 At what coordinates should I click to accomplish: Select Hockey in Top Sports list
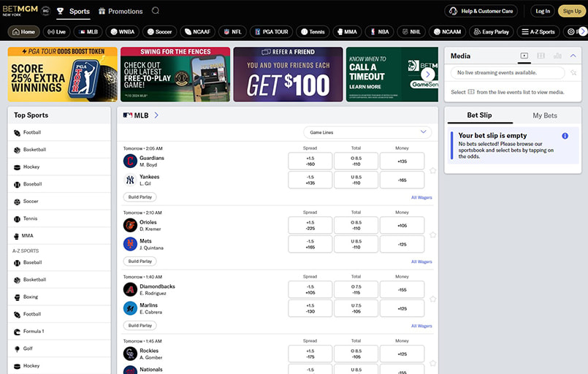tap(59, 167)
